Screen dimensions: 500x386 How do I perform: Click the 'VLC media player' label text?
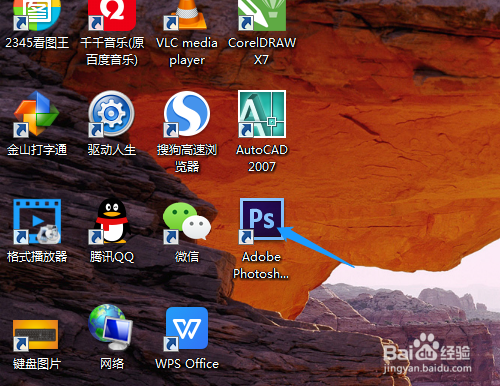[x=187, y=51]
